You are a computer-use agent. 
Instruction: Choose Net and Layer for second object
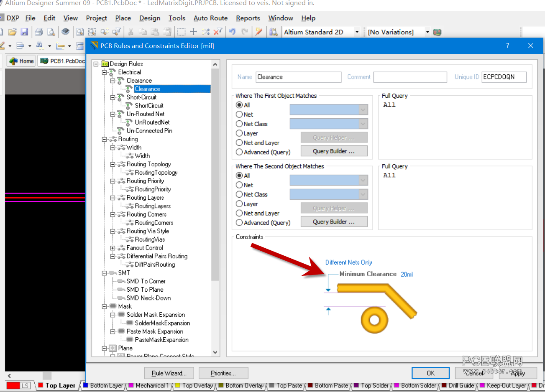point(239,213)
